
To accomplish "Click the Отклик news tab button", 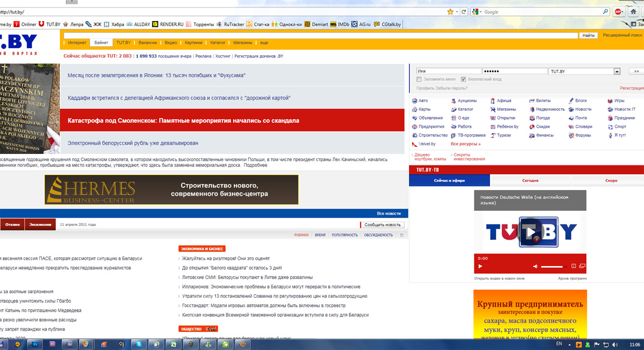I will [12, 225].
